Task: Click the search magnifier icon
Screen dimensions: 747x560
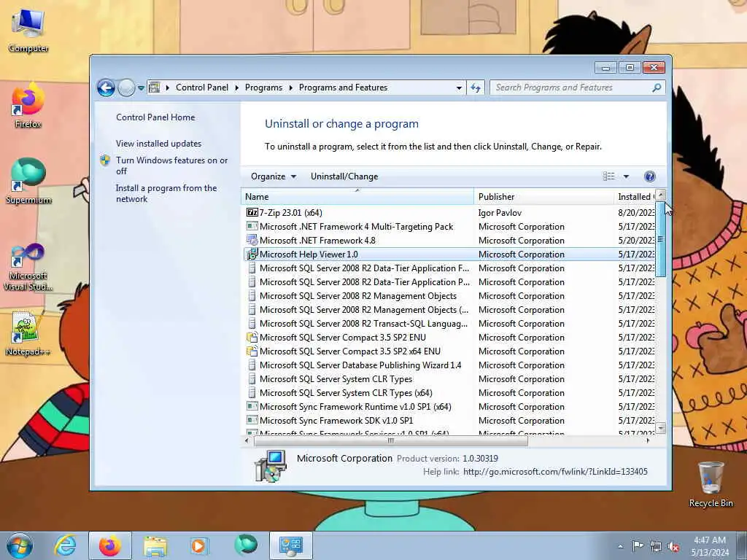Action: tap(657, 87)
